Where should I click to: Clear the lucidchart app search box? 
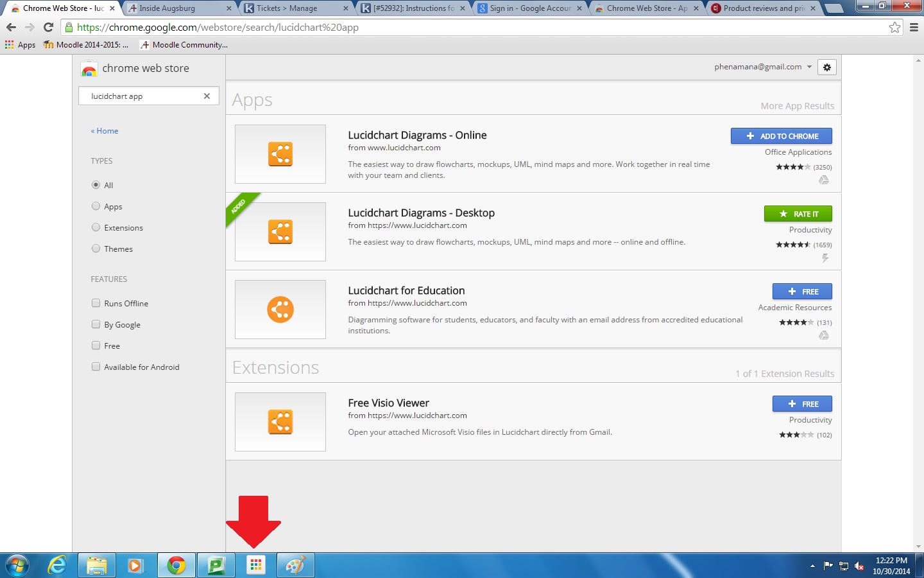pyautogui.click(x=207, y=96)
